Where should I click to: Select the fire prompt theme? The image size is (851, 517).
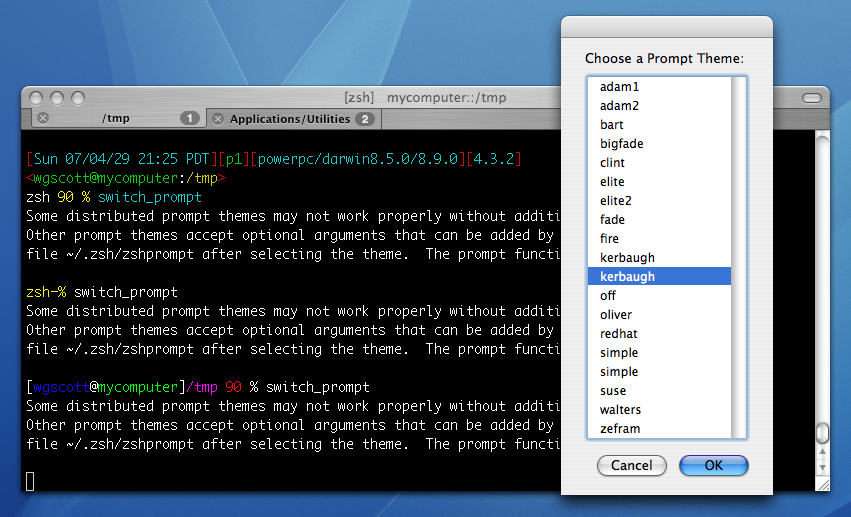tap(659, 239)
